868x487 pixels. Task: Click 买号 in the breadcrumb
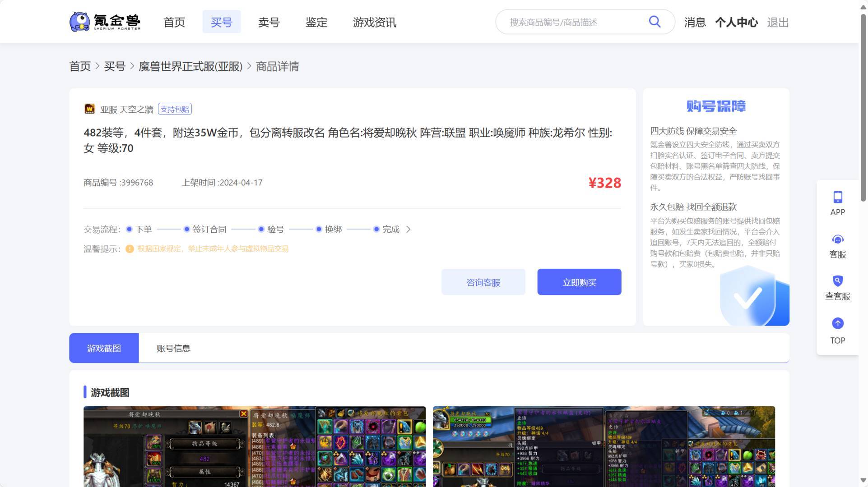click(115, 66)
